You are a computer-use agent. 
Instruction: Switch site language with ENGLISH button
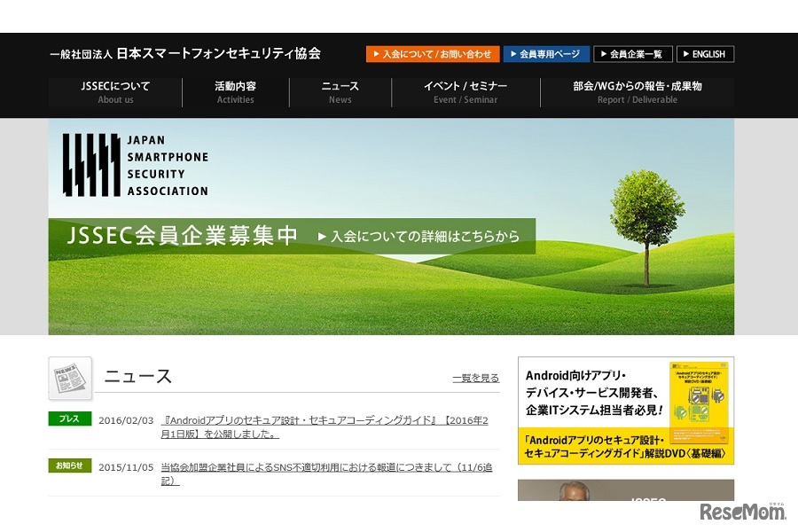click(x=705, y=54)
